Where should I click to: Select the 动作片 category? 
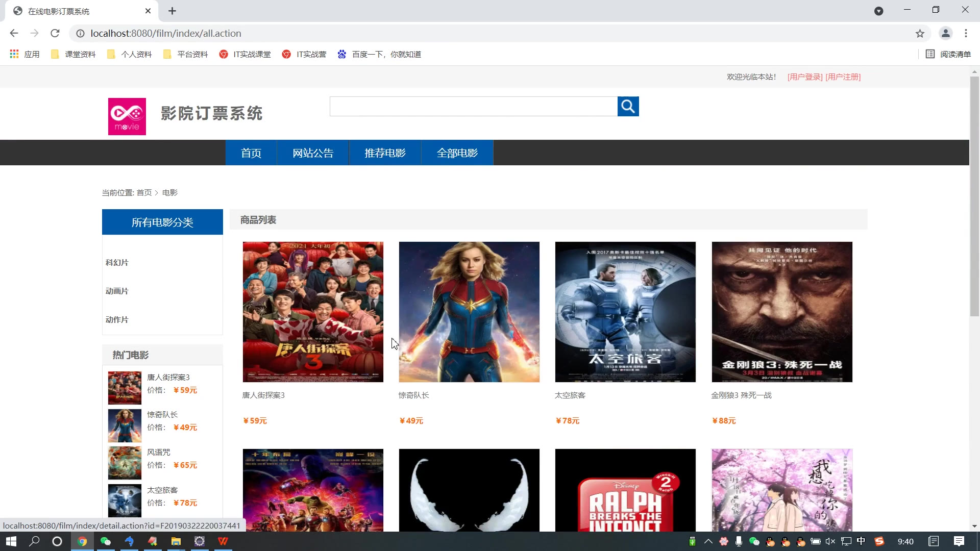[117, 319]
